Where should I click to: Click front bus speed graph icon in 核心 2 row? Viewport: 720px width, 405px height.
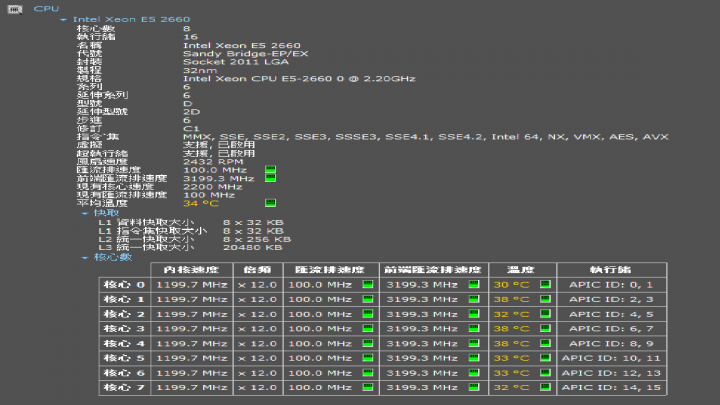click(474, 314)
